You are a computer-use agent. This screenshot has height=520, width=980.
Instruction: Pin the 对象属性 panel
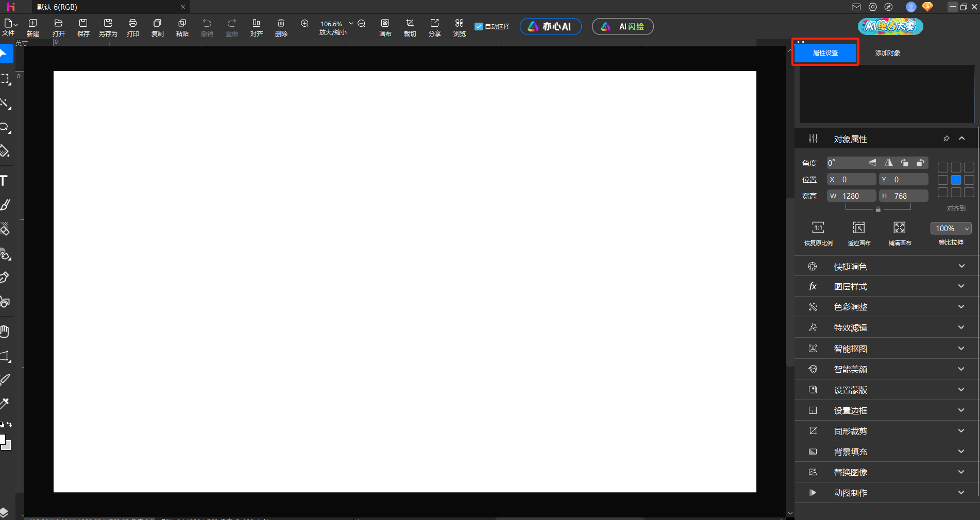[946, 138]
